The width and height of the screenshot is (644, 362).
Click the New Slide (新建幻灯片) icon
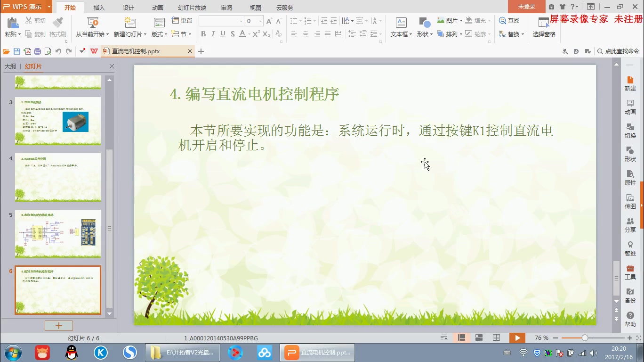coord(130,23)
